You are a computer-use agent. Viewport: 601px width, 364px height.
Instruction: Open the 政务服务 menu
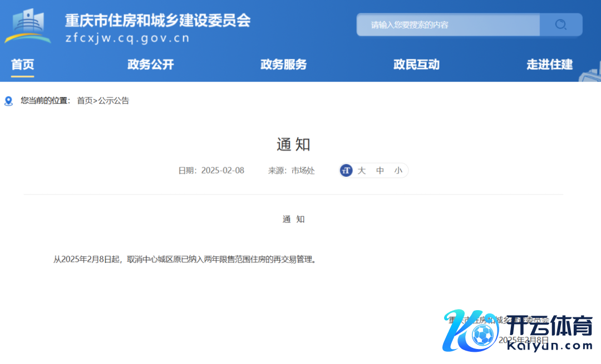coord(283,64)
